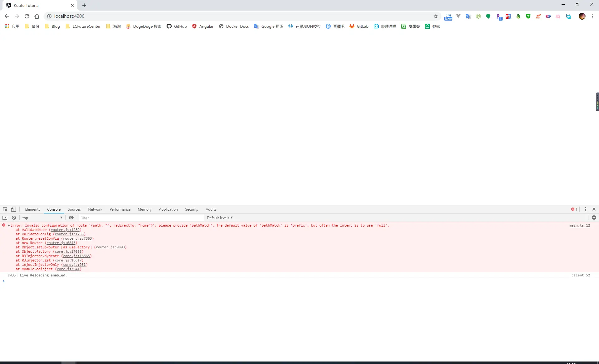Click the red error count badge

pyautogui.click(x=574, y=209)
